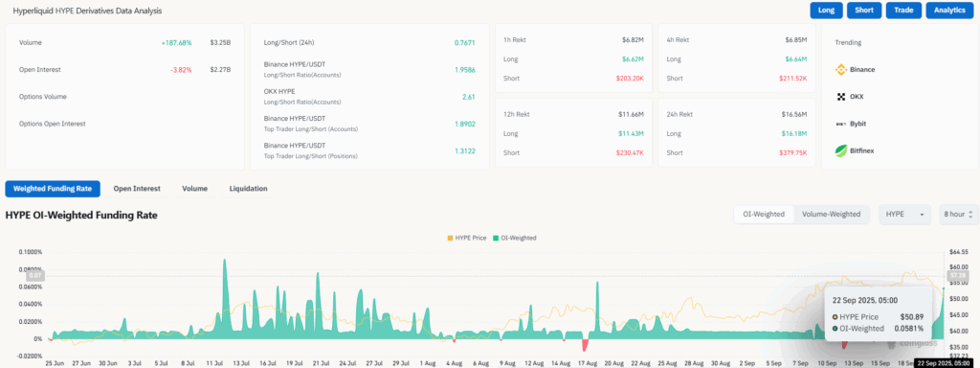Go to the Liquidation tab
The height and width of the screenshot is (368, 980).
[x=248, y=189]
